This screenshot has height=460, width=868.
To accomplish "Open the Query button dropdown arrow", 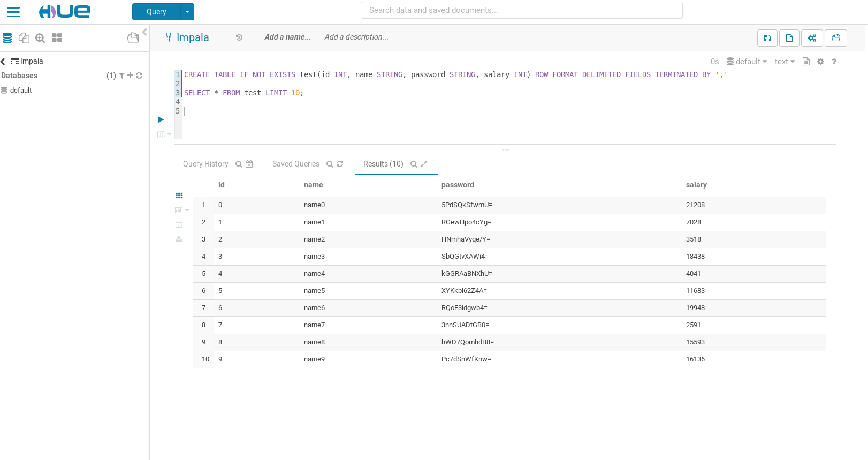I will (x=187, y=12).
